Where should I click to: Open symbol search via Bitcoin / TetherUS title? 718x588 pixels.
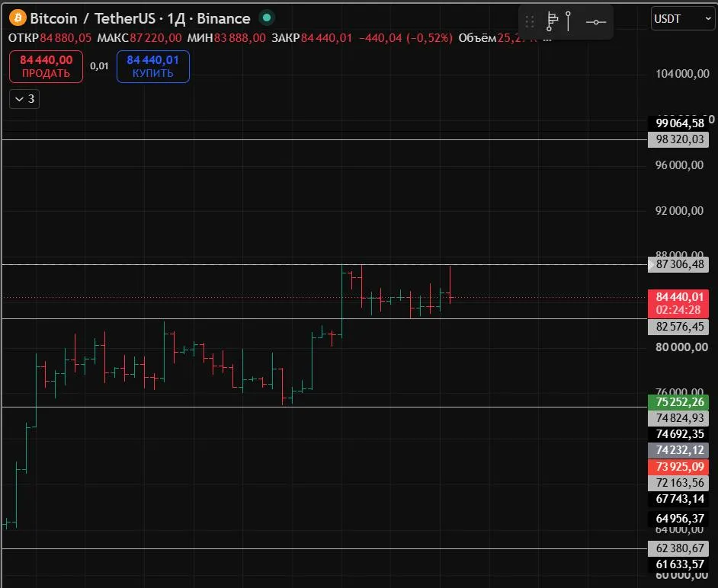[x=92, y=18]
